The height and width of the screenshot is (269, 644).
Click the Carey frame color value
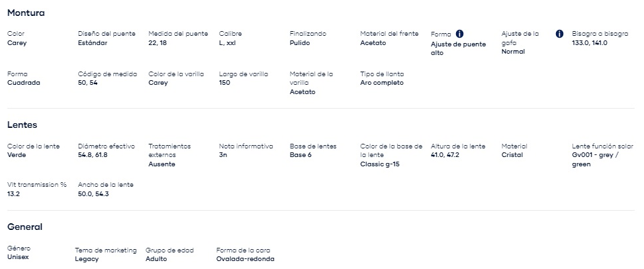coord(17,43)
